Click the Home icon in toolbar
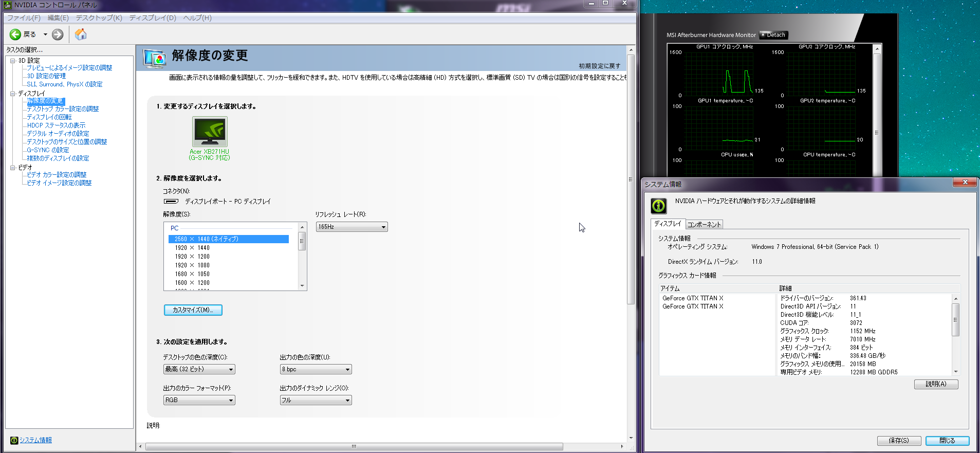980x453 pixels. 81,34
